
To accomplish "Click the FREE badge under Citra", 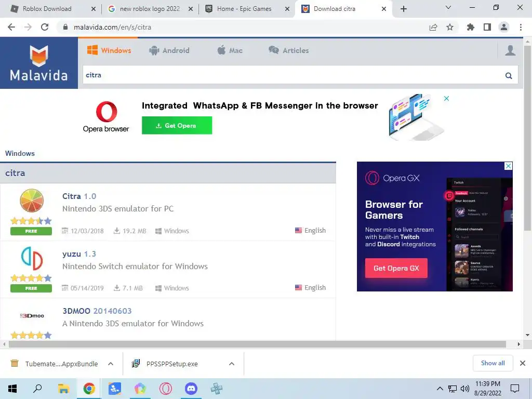I will point(31,231).
